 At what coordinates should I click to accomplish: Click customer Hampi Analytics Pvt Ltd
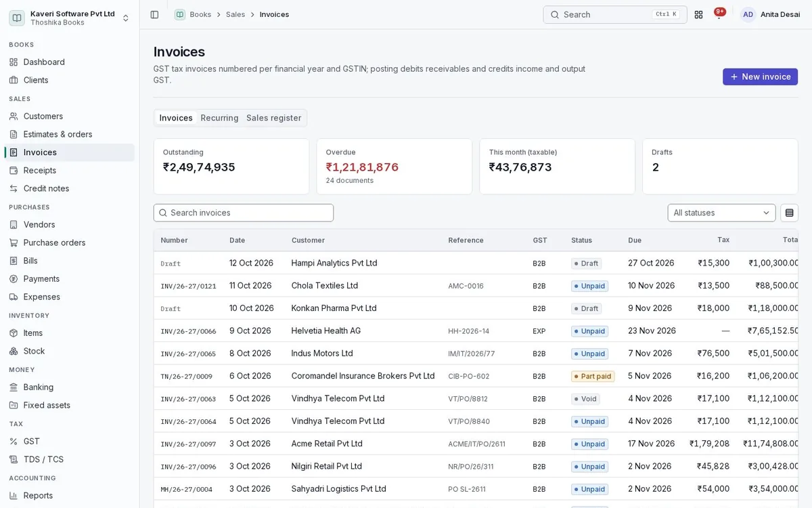pos(334,263)
